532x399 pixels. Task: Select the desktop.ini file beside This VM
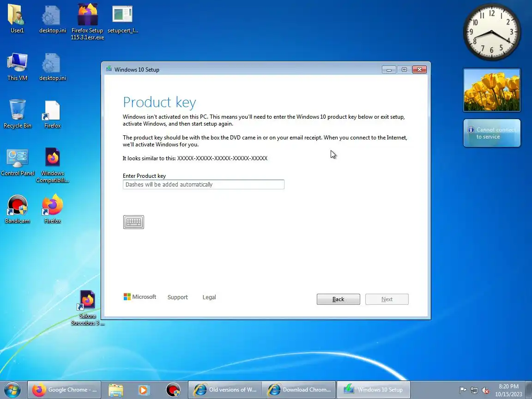(52, 66)
